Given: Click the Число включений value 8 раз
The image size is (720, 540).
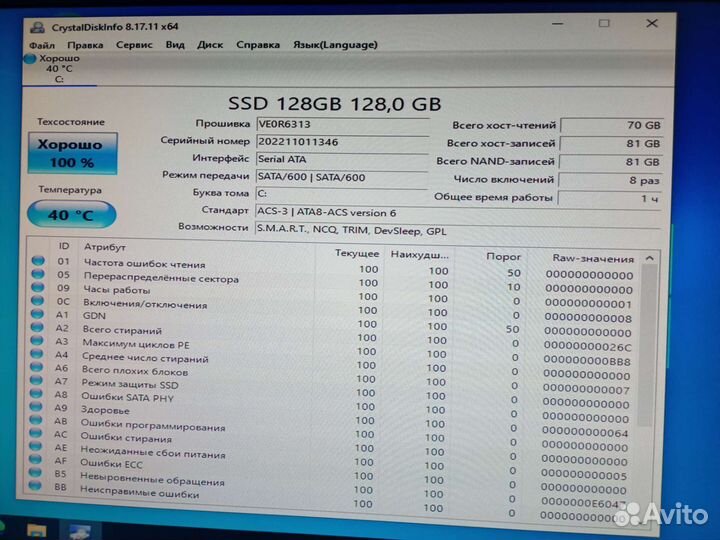Looking at the screenshot, I should click(x=611, y=180).
